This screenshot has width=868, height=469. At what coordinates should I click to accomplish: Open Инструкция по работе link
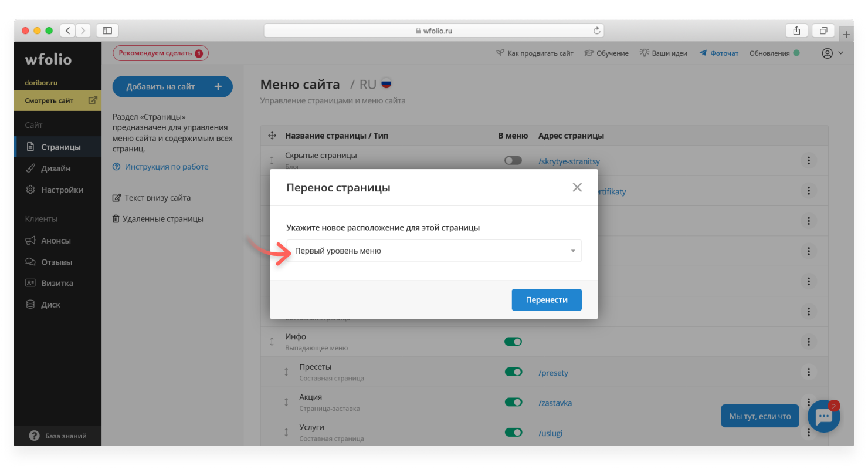(160, 167)
